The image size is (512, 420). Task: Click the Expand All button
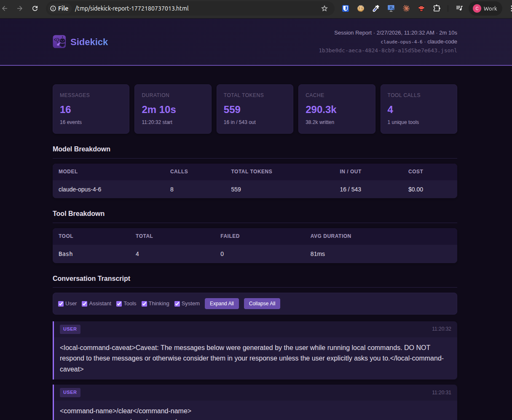[x=222, y=304]
